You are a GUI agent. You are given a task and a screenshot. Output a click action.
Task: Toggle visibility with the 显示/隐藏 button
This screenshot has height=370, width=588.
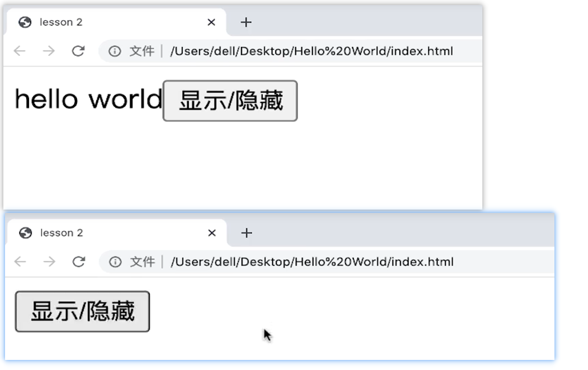(x=229, y=101)
